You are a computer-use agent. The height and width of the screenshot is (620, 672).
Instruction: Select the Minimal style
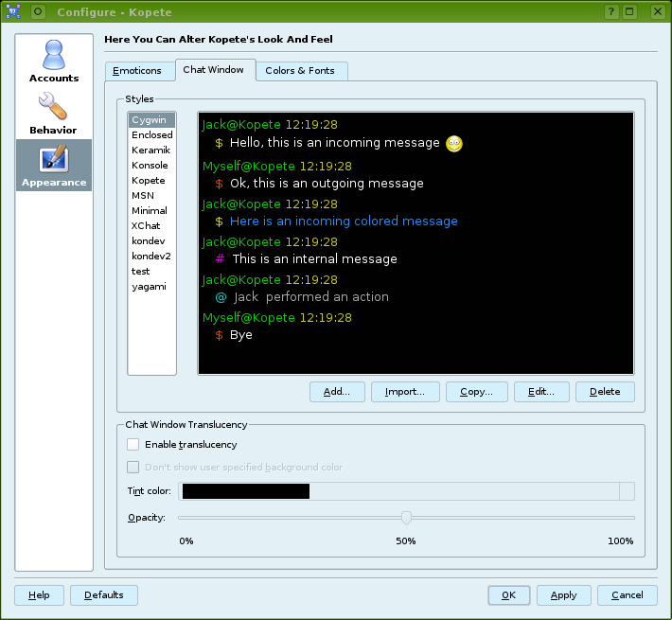pyautogui.click(x=151, y=211)
